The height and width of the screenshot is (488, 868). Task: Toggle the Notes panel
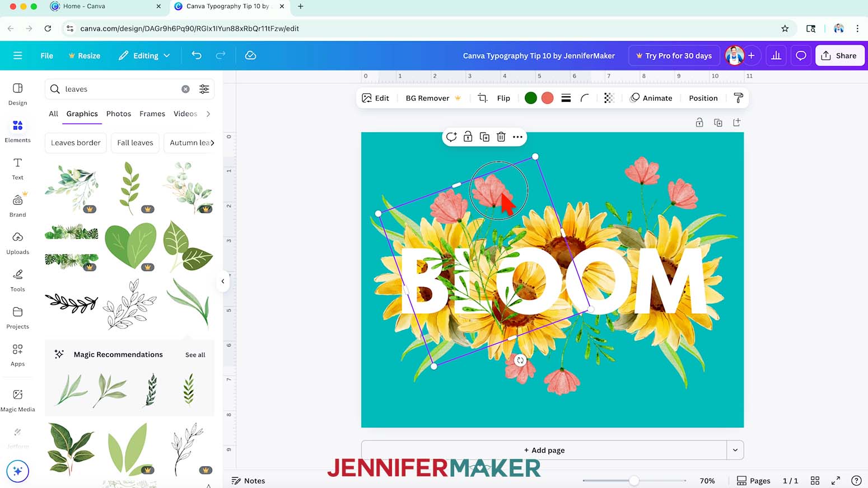248,481
